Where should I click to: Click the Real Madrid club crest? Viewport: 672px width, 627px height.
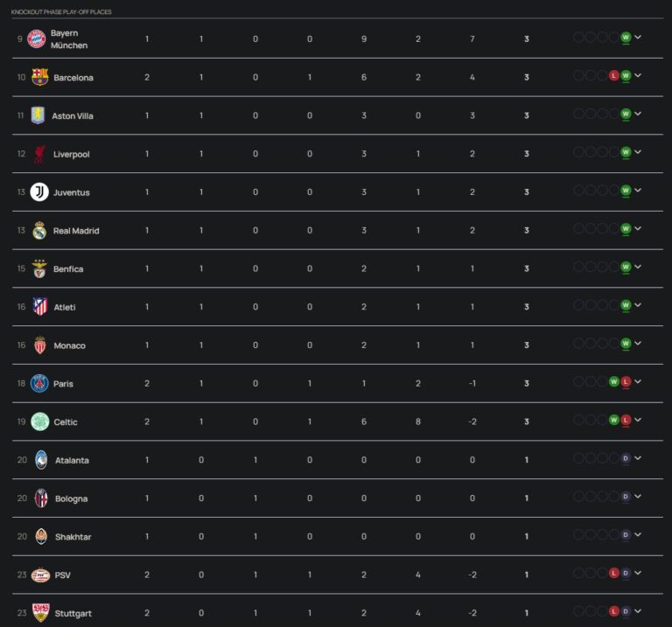pos(39,231)
